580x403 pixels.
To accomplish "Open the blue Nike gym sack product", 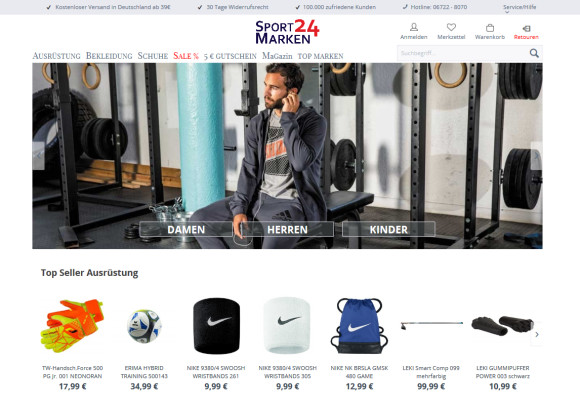I will click(359, 326).
